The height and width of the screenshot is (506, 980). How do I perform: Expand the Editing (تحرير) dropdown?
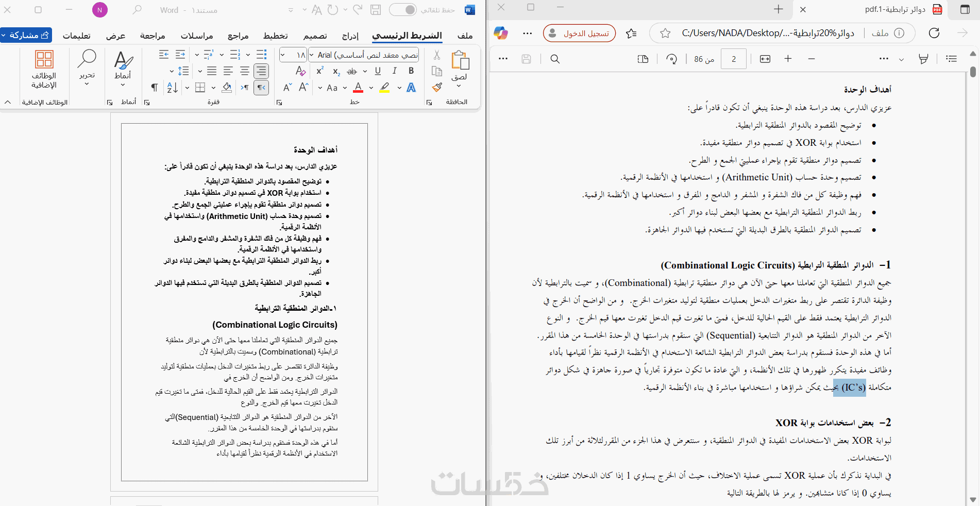tap(87, 85)
